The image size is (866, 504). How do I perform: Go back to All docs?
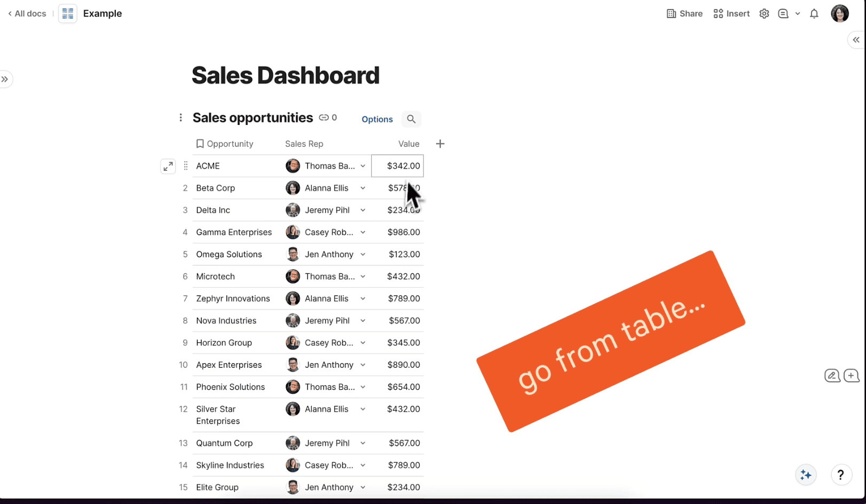27,14
